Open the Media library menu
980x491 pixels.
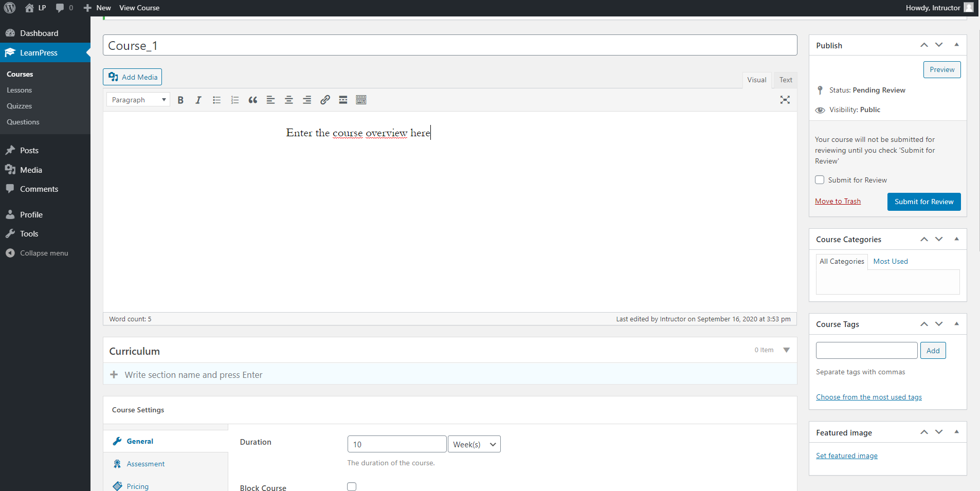(45, 170)
